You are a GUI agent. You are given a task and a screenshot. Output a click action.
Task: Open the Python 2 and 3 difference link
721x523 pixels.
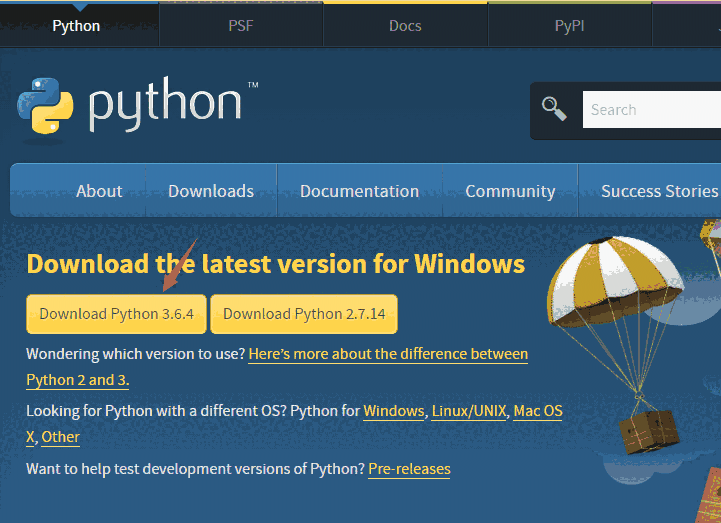click(x=388, y=354)
